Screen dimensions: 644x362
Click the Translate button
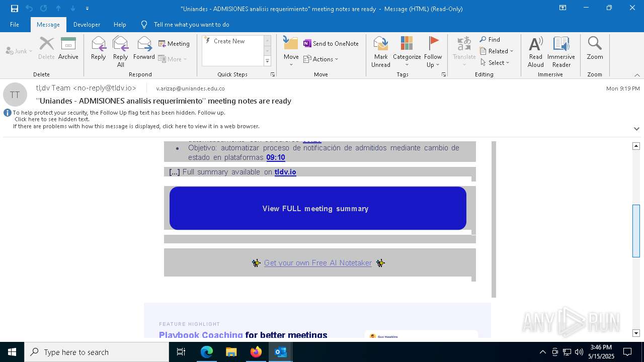[x=464, y=51]
